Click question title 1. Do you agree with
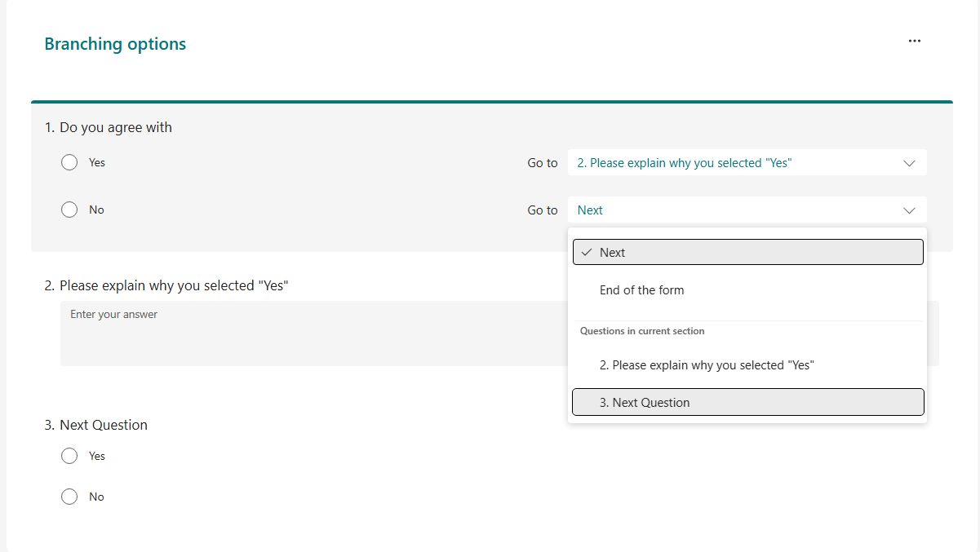980x552 pixels. [x=108, y=127]
